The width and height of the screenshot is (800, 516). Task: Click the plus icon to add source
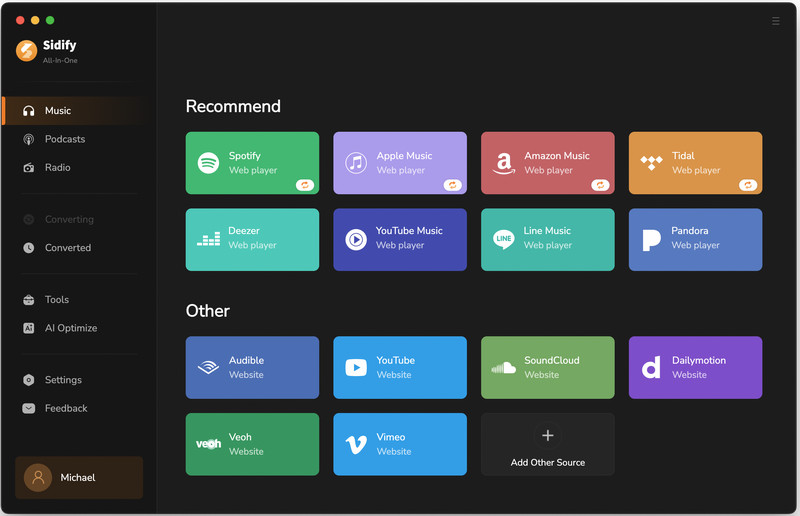[547, 435]
